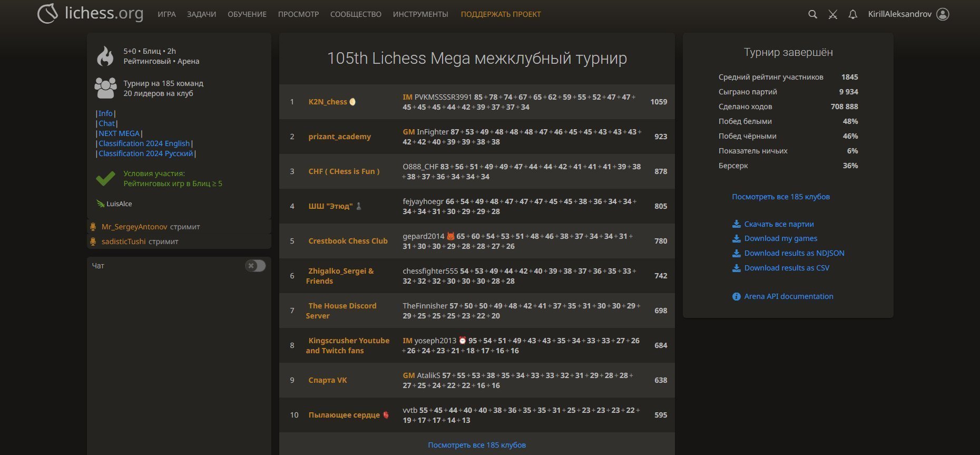Open the ИГРА menu

[x=166, y=14]
